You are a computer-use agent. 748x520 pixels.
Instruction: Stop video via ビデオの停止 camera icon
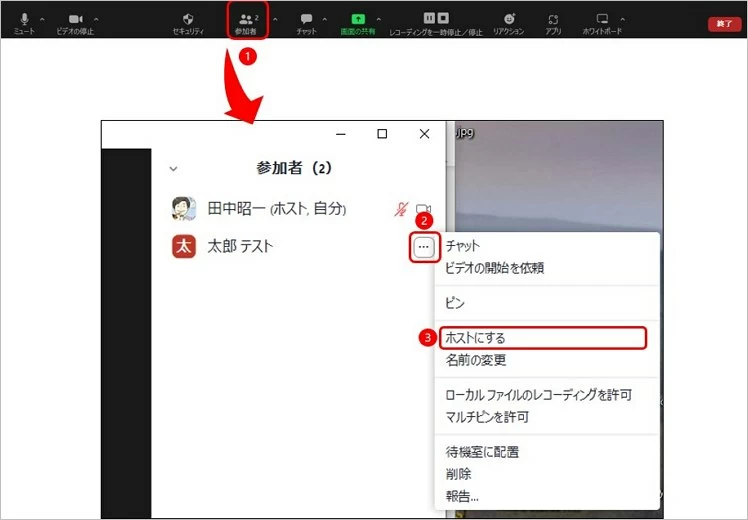pyautogui.click(x=75, y=19)
